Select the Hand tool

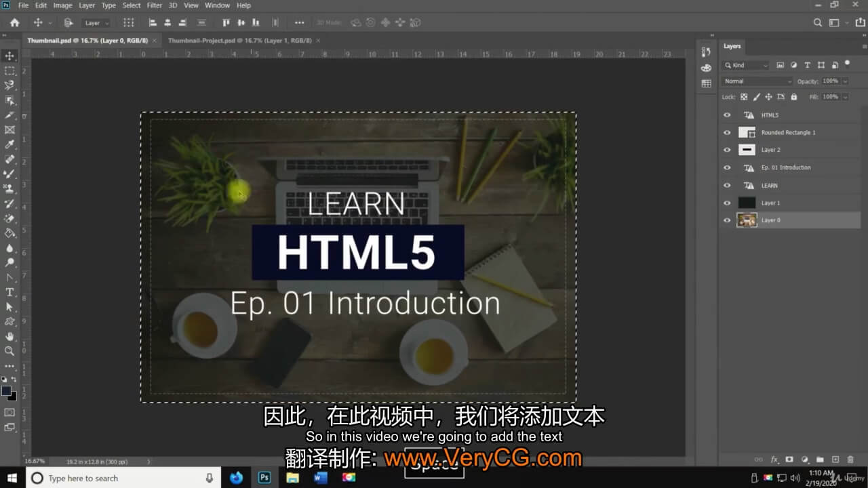pos(9,336)
